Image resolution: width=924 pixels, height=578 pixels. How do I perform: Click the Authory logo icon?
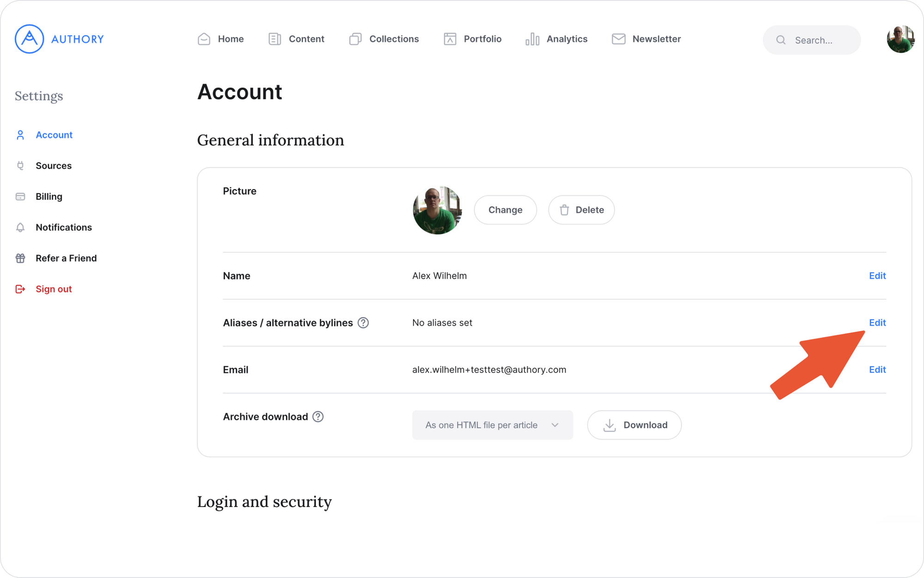coord(29,39)
